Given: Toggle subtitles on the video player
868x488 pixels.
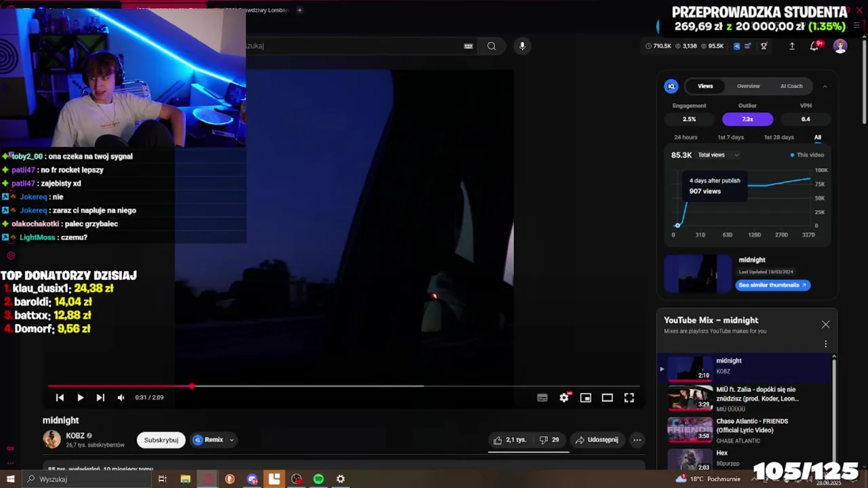Looking at the screenshot, I should pyautogui.click(x=542, y=398).
